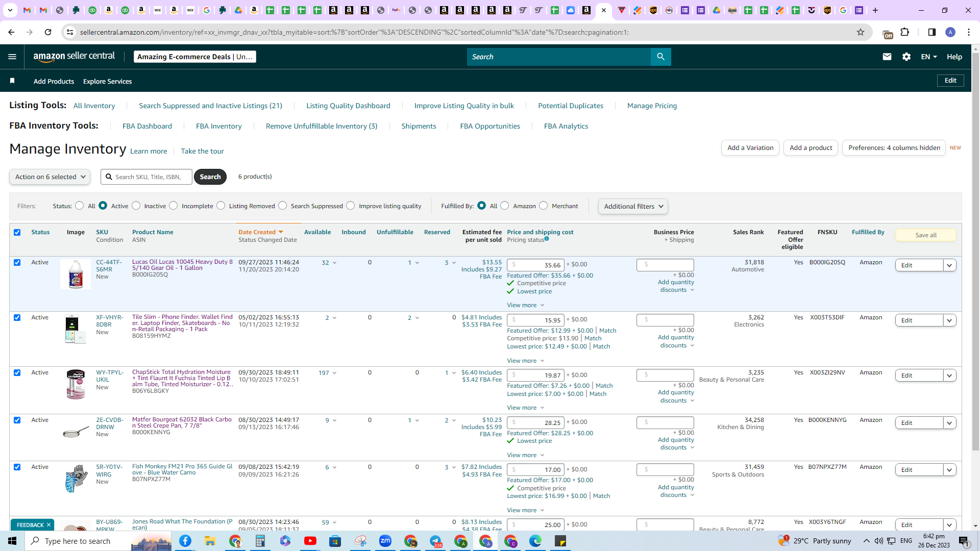The image size is (980, 551).
Task: Open the messages envelope icon
Action: pos(887,57)
